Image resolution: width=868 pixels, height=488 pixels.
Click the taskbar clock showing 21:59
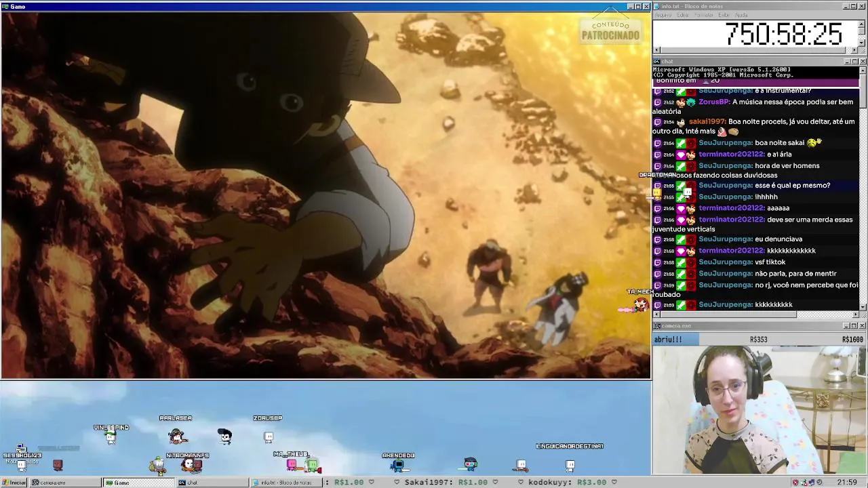pyautogui.click(x=847, y=483)
